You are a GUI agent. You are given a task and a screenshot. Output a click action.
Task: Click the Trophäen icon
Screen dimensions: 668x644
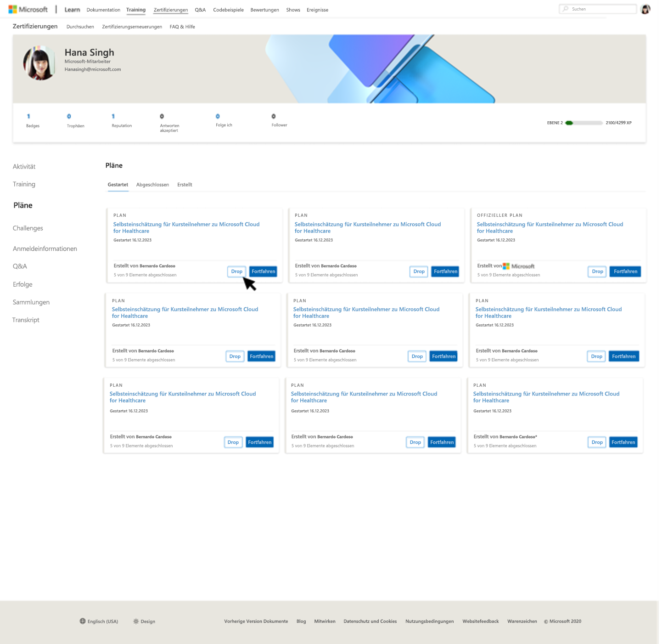click(x=69, y=116)
